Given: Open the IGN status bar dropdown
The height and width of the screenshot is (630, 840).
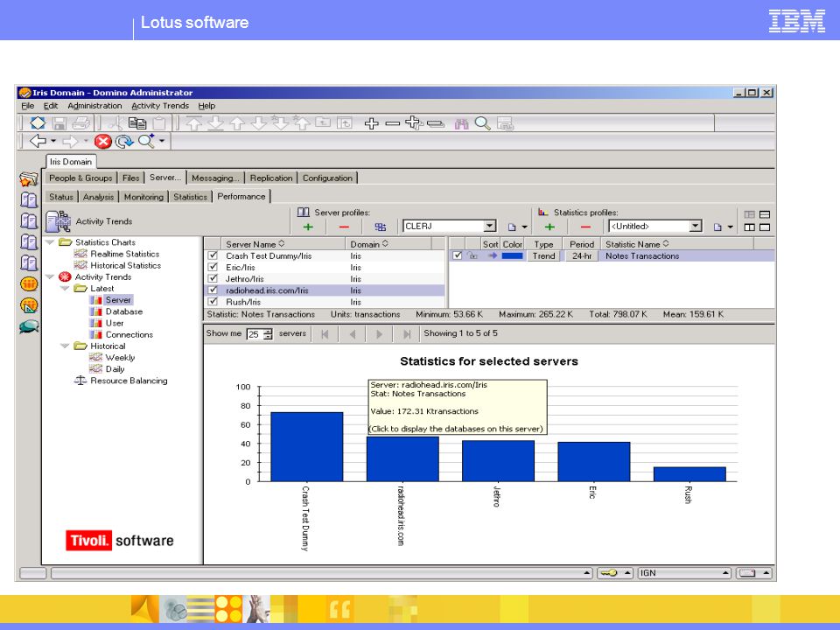Looking at the screenshot, I should point(726,573).
